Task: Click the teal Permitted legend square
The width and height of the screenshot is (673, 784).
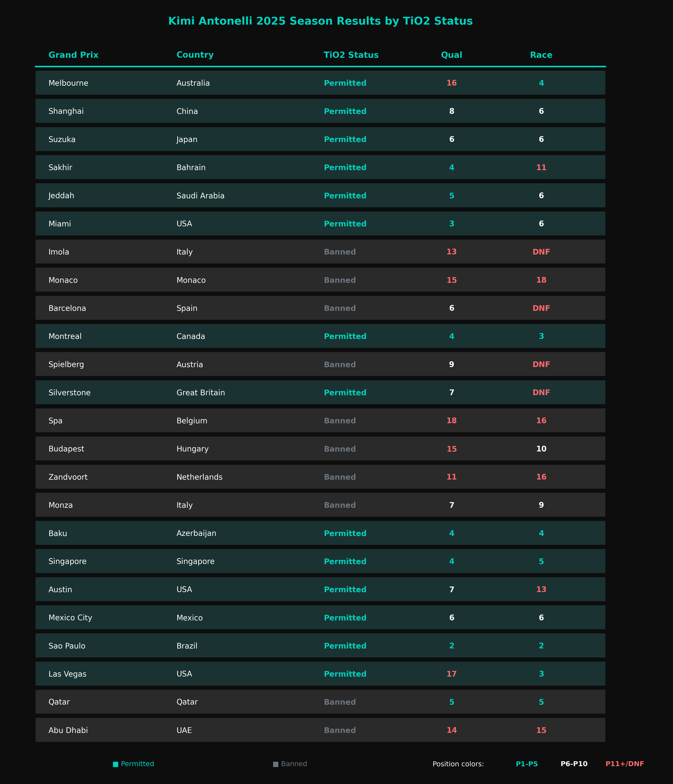Action: [115, 764]
